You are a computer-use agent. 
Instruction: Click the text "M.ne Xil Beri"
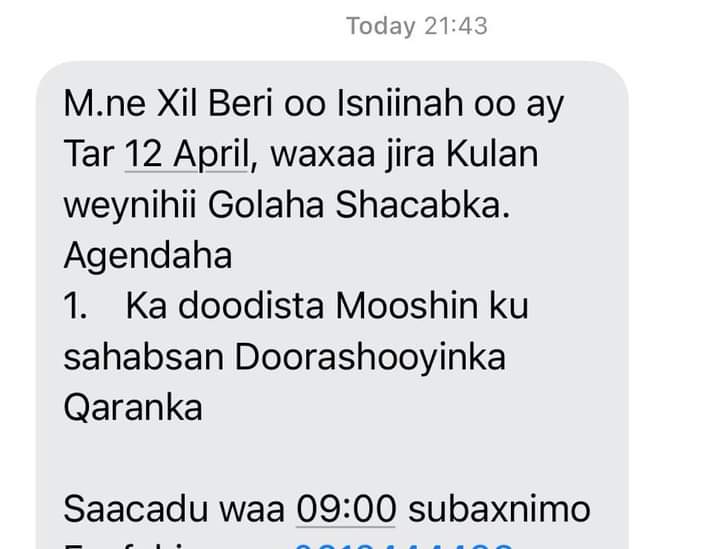[168, 104]
